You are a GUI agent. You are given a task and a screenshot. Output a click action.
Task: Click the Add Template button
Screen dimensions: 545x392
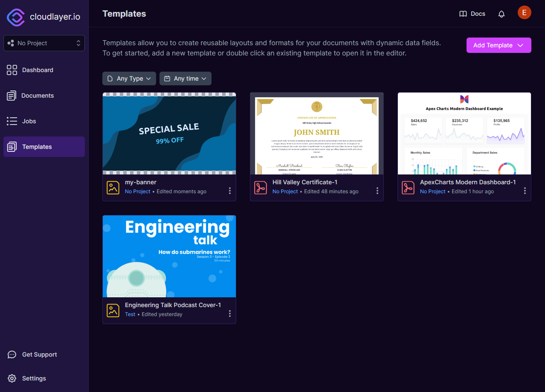tap(499, 45)
